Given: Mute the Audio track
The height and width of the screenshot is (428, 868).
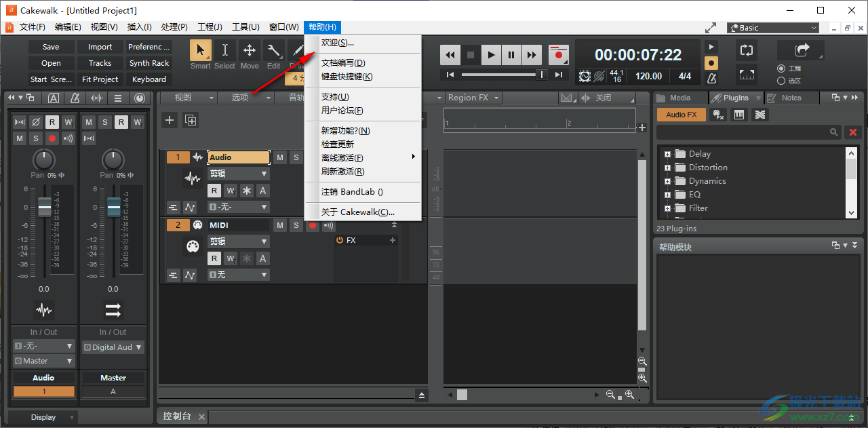Looking at the screenshot, I should (x=279, y=157).
